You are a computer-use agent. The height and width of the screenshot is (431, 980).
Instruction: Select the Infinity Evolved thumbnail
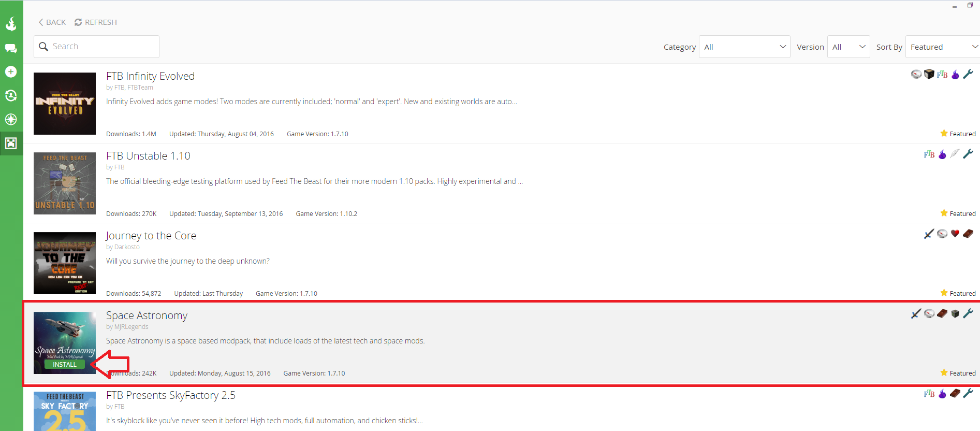pyautogui.click(x=65, y=104)
